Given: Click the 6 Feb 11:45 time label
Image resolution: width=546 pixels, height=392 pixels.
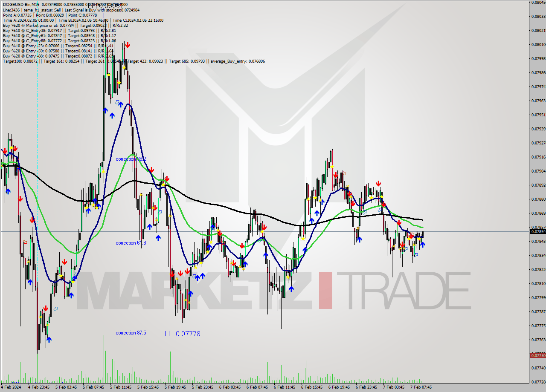Looking at the screenshot, I should coord(285,387).
